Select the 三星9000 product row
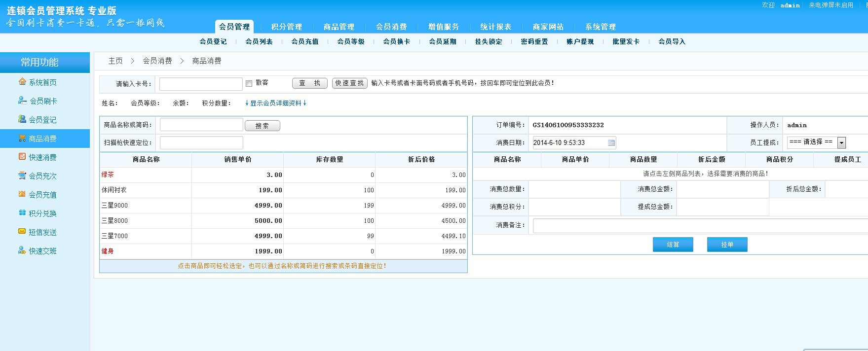This screenshot has height=351, width=868. [x=283, y=206]
